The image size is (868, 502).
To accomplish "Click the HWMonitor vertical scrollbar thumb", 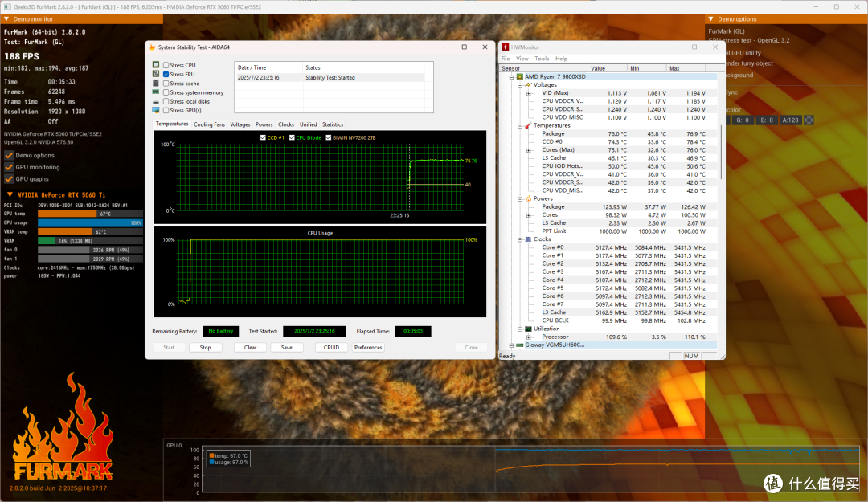I will click(720, 152).
